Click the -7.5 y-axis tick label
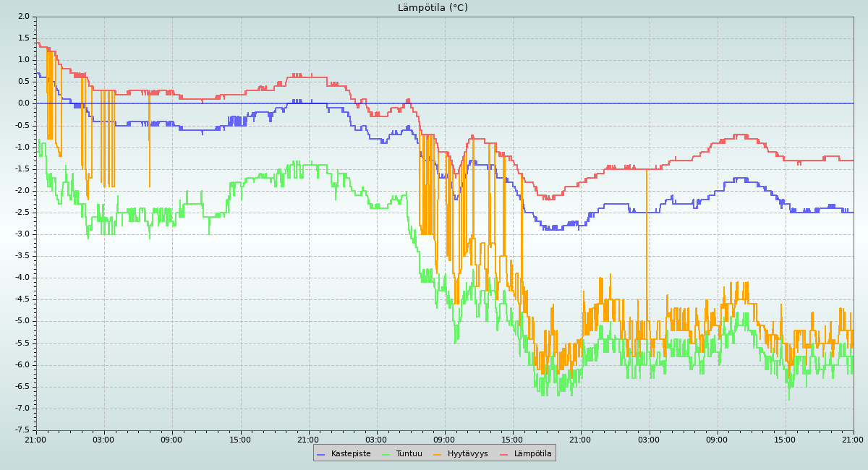 click(x=22, y=430)
